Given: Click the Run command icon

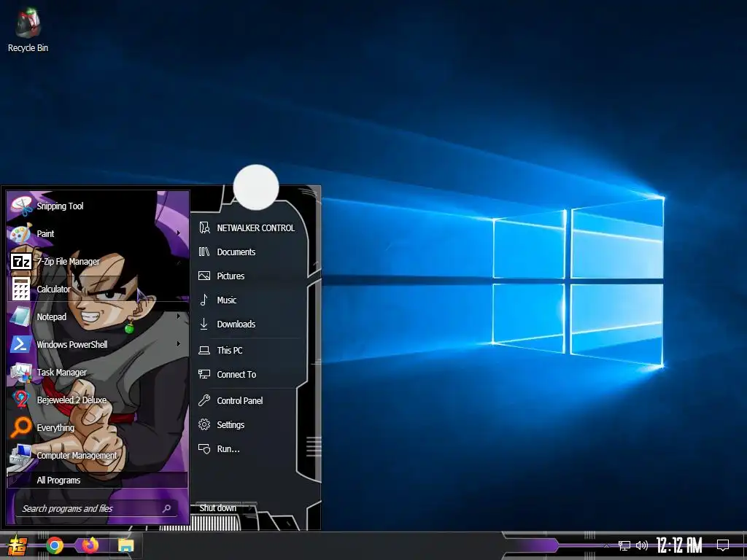Looking at the screenshot, I should coord(204,448).
